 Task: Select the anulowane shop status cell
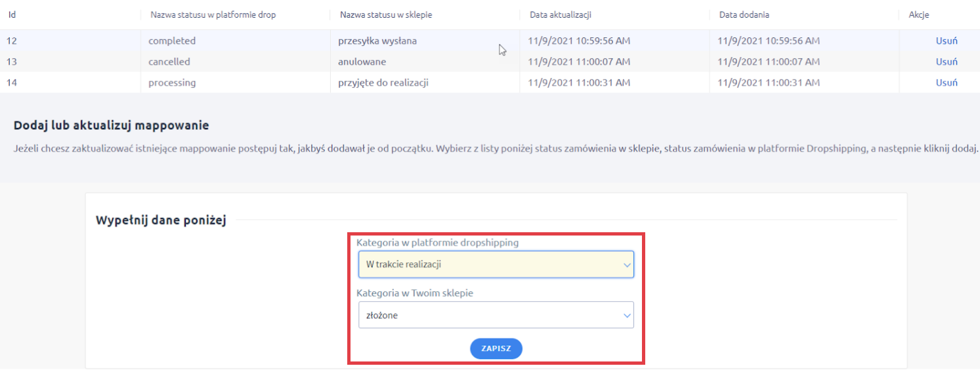(362, 62)
